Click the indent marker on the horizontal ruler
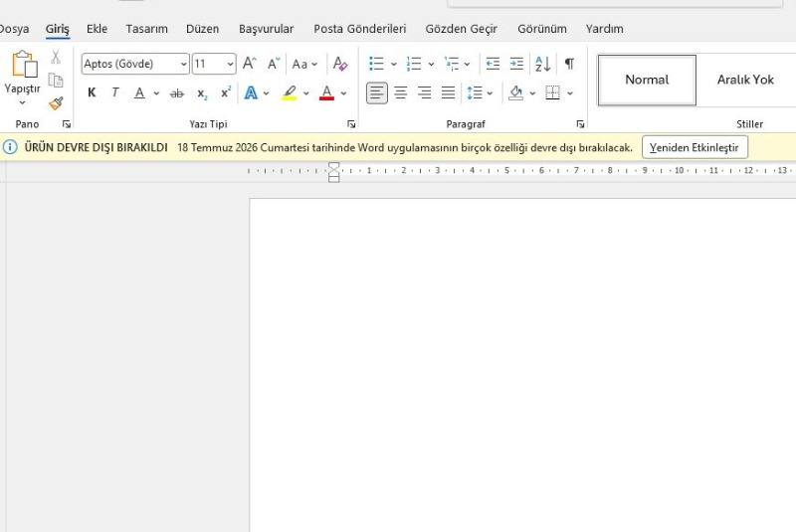 (x=333, y=172)
